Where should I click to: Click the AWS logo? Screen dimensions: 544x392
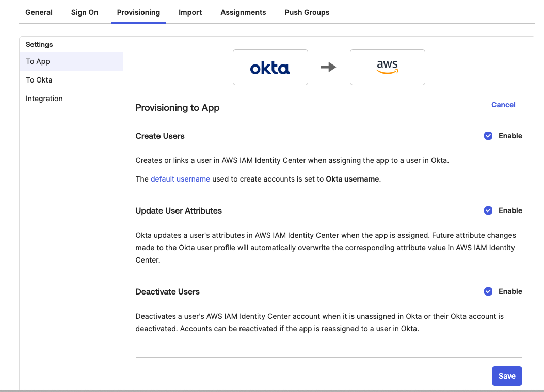(x=387, y=67)
